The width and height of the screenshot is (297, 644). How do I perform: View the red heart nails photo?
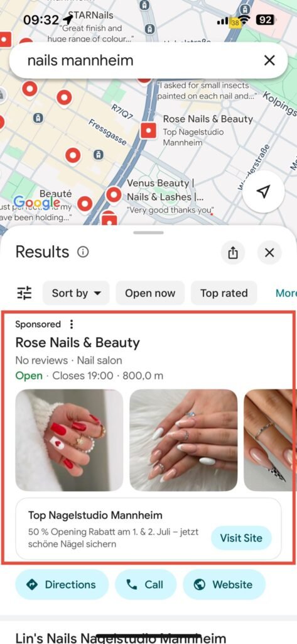[69, 440]
